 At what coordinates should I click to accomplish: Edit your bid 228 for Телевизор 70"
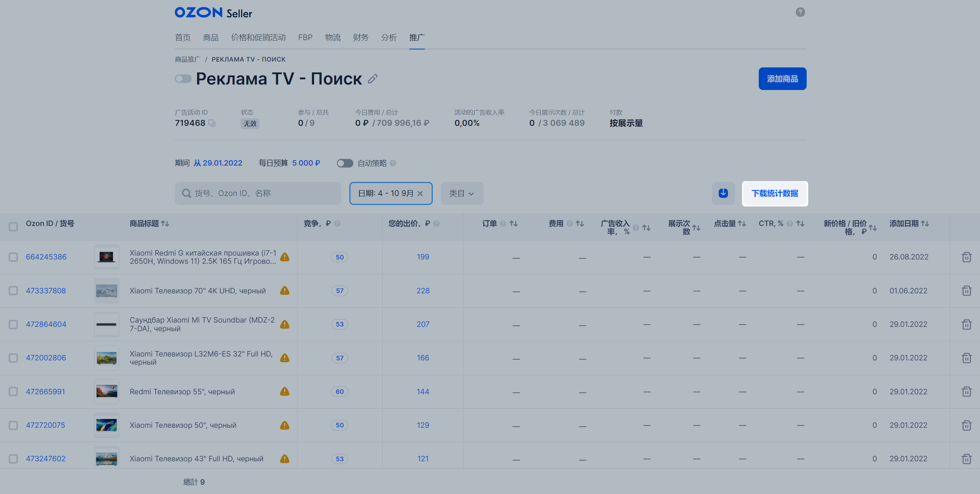423,291
